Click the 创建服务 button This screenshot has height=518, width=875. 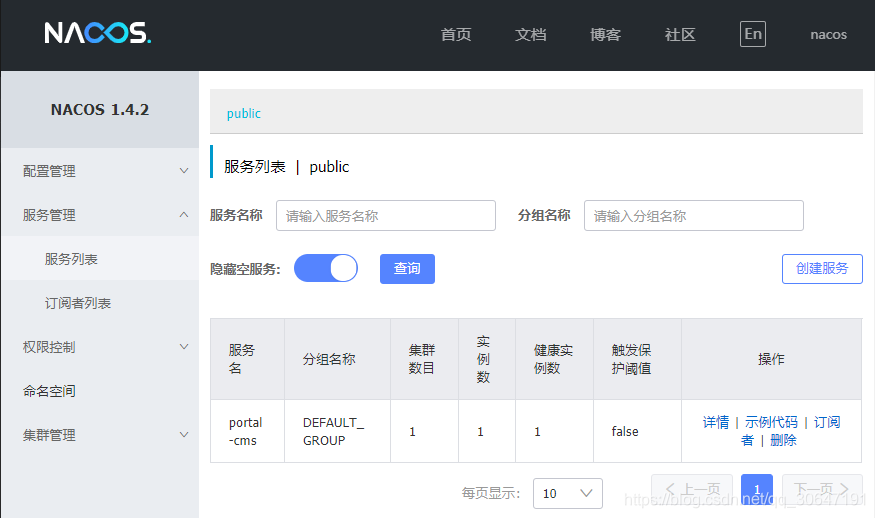pyautogui.click(x=822, y=269)
